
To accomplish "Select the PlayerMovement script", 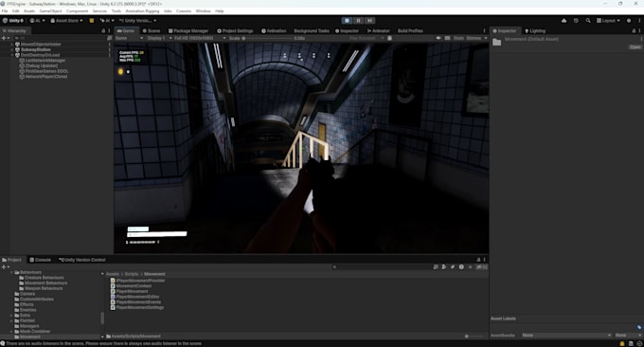I will click(x=130, y=291).
